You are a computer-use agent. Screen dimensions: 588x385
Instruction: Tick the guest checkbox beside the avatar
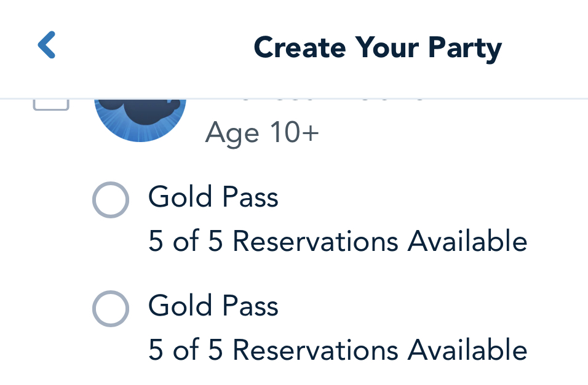[x=50, y=105]
